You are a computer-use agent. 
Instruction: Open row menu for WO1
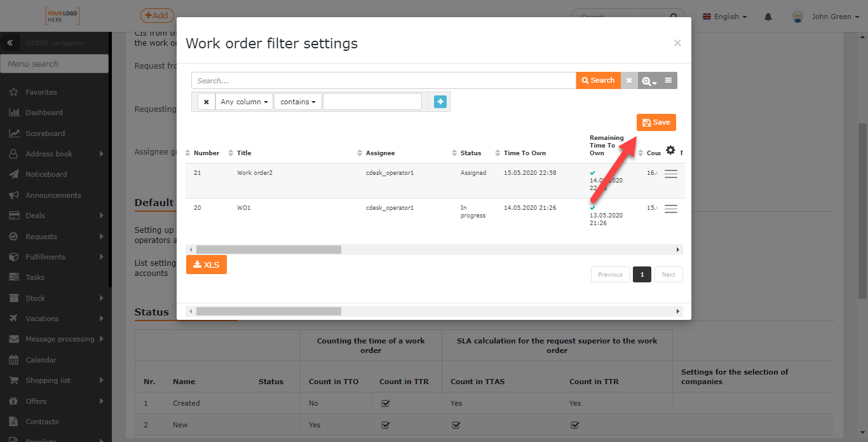pyautogui.click(x=670, y=209)
